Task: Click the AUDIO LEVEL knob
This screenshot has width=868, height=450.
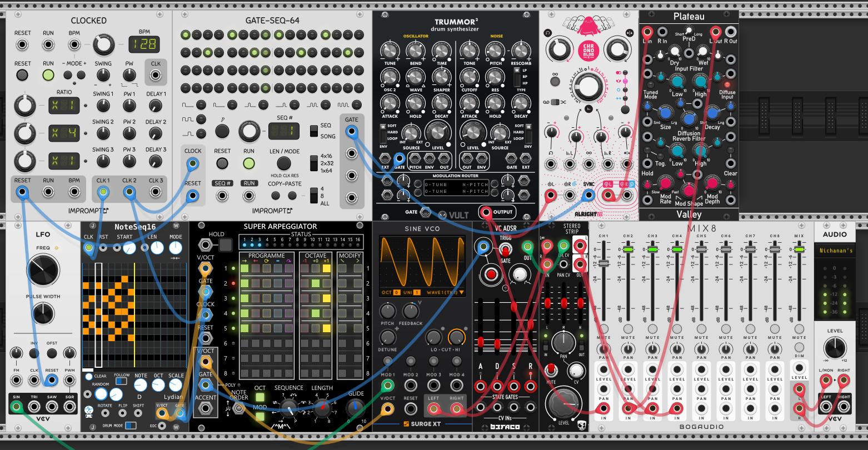Action: [x=835, y=349]
